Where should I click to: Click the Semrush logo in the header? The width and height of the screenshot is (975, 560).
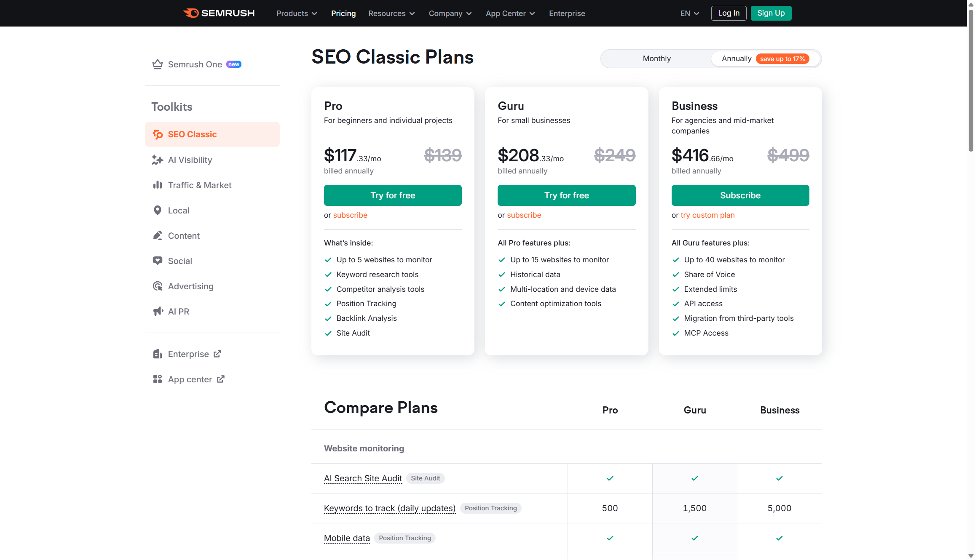(219, 13)
